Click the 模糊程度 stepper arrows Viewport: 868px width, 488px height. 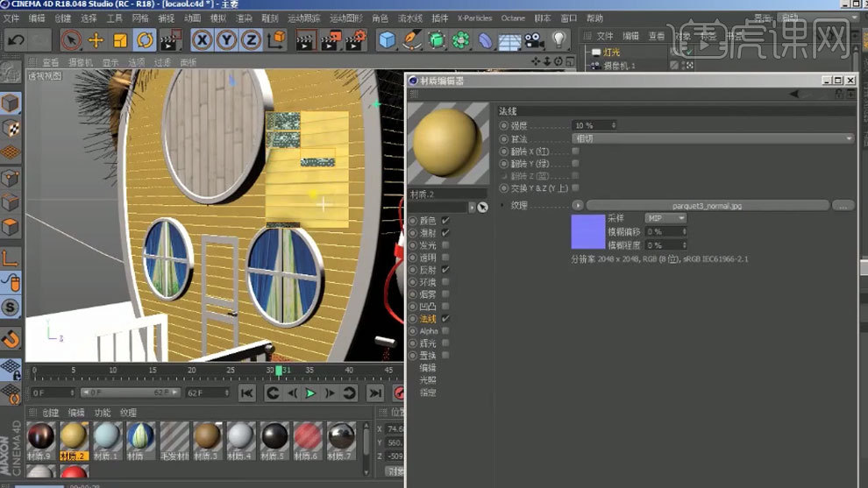click(684, 244)
